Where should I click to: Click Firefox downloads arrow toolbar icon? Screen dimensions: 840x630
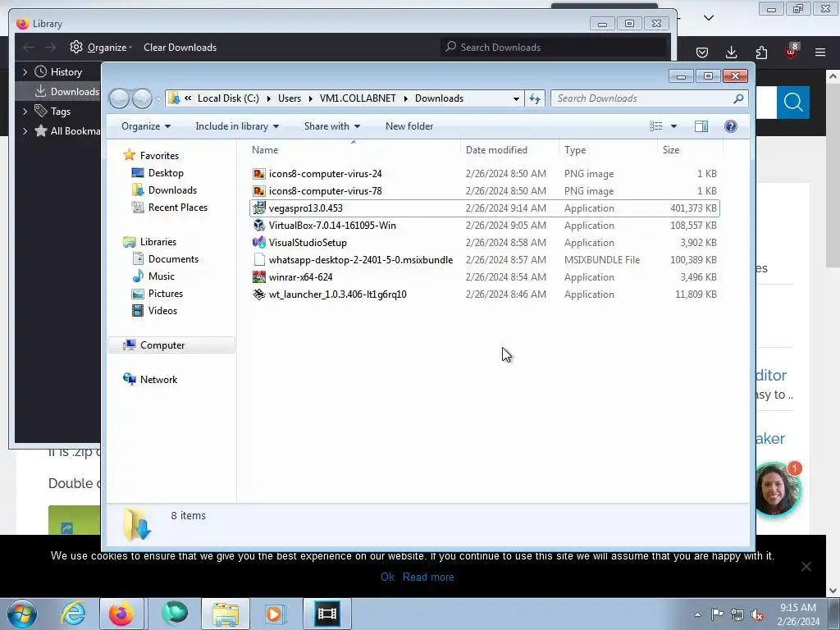731,52
